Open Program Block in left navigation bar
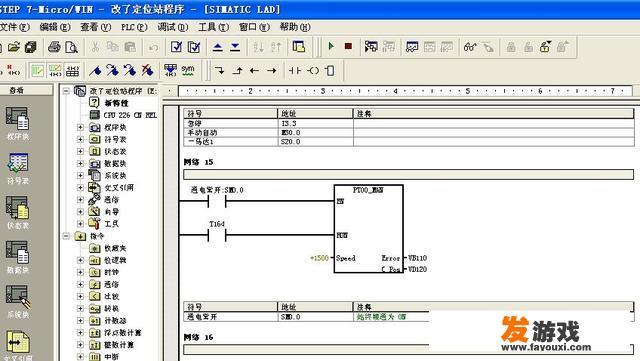This screenshot has height=361, width=640. coord(18,123)
